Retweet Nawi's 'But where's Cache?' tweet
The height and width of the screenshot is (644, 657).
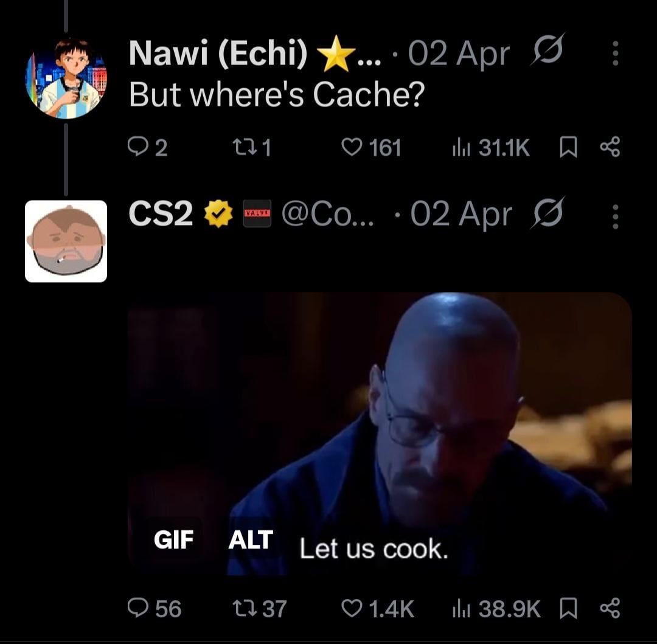click(252, 147)
